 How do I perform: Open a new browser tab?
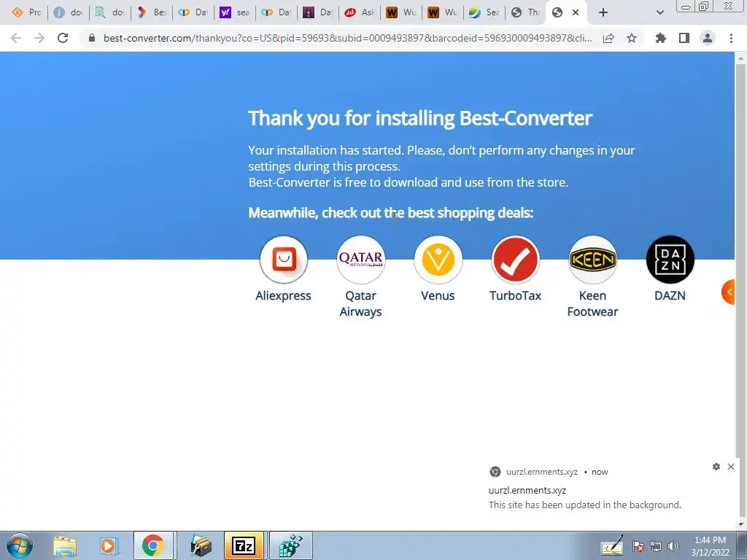pyautogui.click(x=603, y=12)
